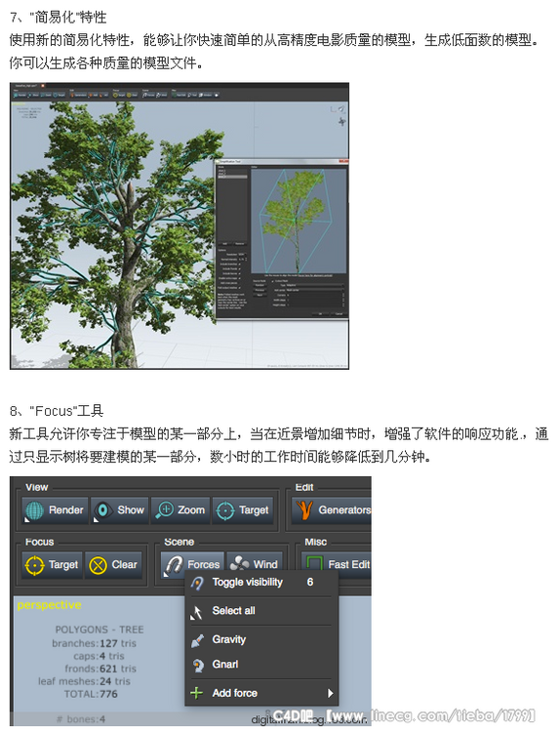This screenshot has height=732, width=560.
Task: Open the Generators tool in Edit group
Action: coord(333,510)
